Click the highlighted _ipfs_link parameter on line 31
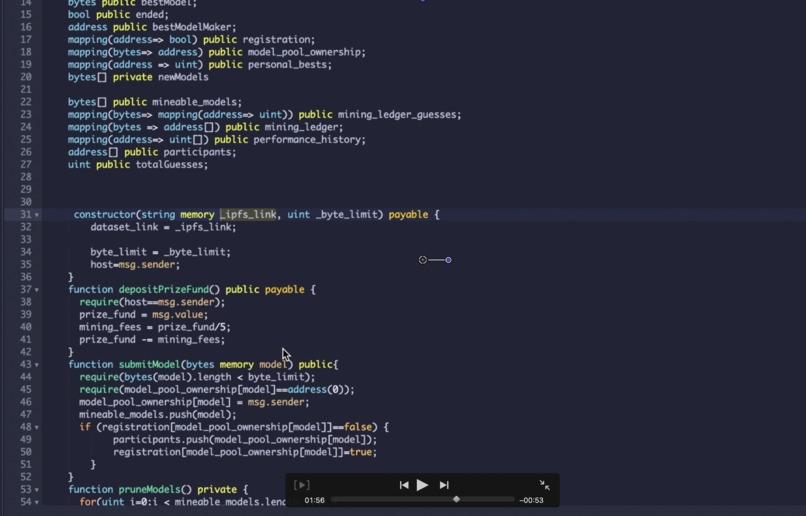 pos(248,214)
